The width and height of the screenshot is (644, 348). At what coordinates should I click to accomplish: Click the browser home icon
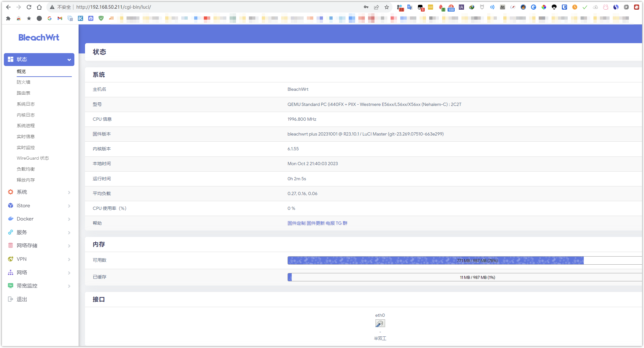[x=39, y=7]
